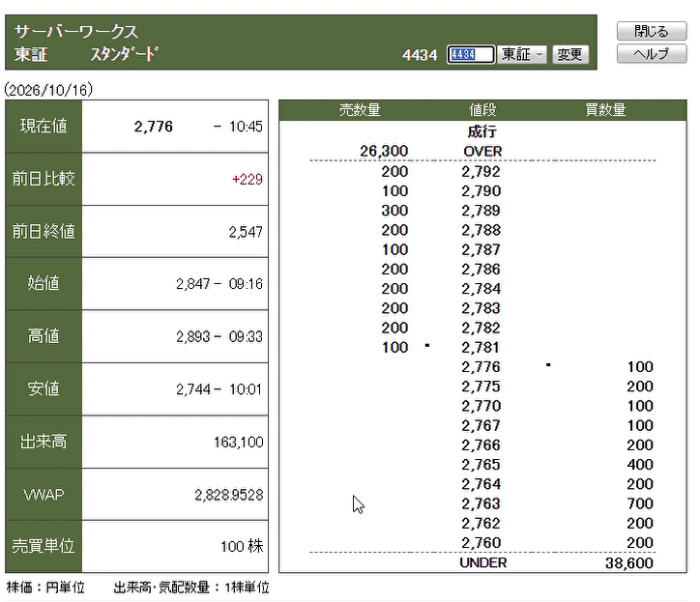
Task: Select the 2,786 ask price
Action: (x=481, y=270)
